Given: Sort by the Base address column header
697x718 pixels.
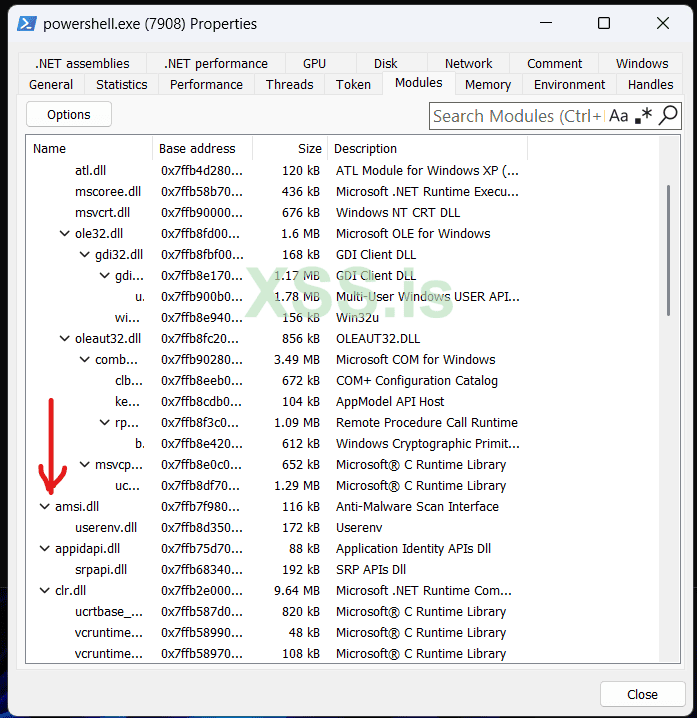Looking at the screenshot, I should [x=202, y=149].
